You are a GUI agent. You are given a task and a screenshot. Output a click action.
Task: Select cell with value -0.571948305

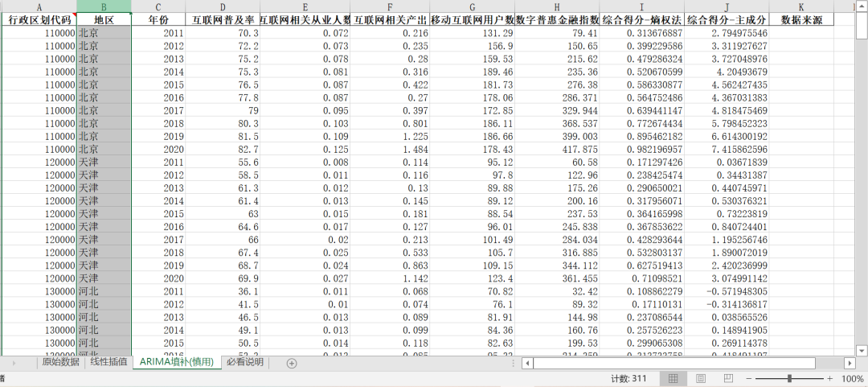point(727,290)
